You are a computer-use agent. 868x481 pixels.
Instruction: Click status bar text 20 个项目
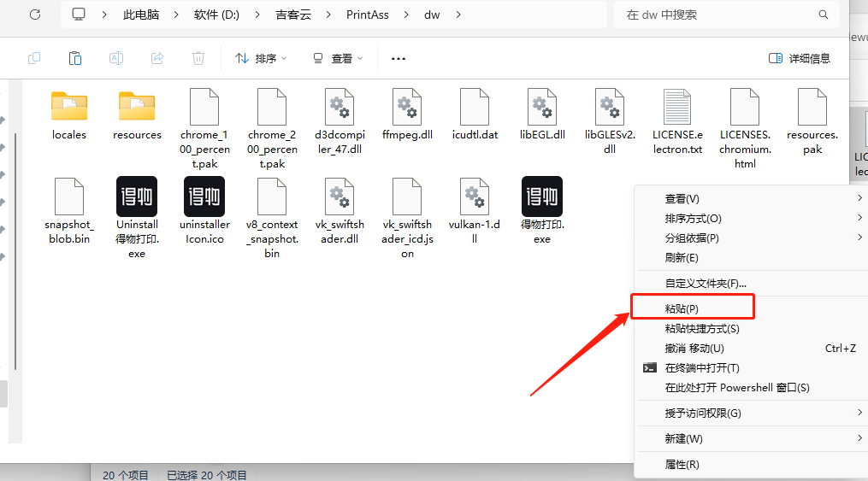coord(126,475)
